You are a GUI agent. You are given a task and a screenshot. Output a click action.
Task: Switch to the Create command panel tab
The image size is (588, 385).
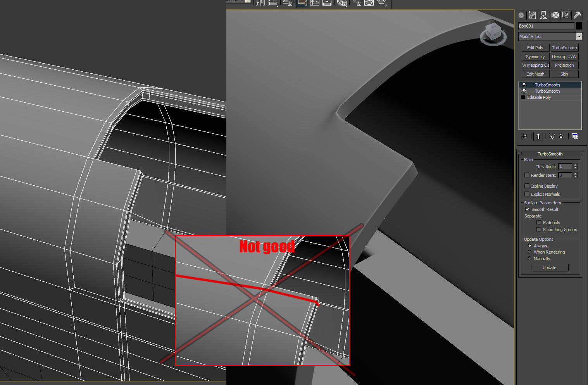tap(521, 15)
